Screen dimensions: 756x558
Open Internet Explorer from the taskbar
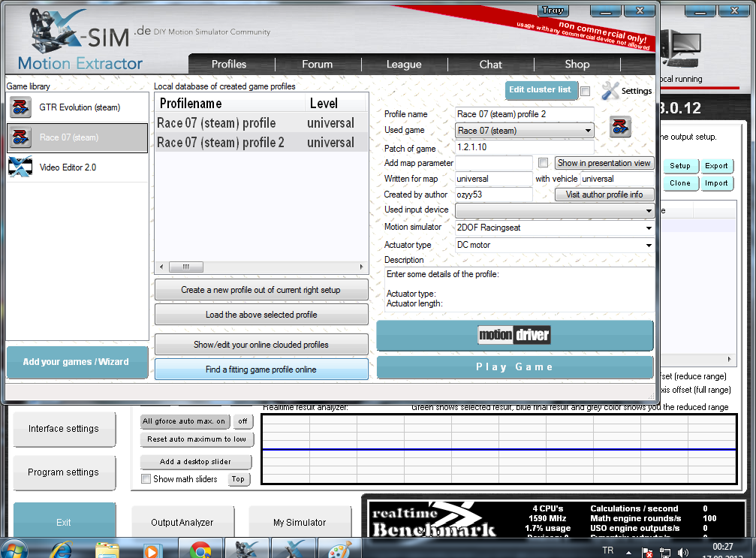62,549
